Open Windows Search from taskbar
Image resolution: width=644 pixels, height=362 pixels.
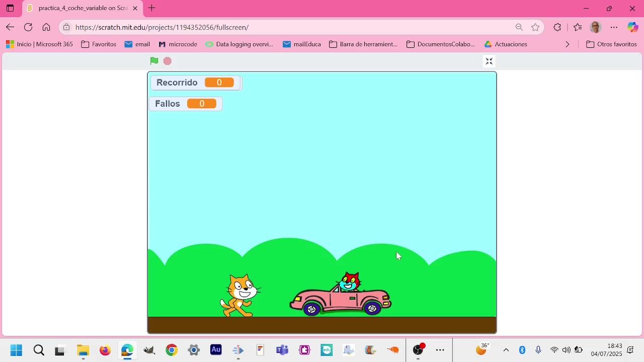tap(39, 350)
